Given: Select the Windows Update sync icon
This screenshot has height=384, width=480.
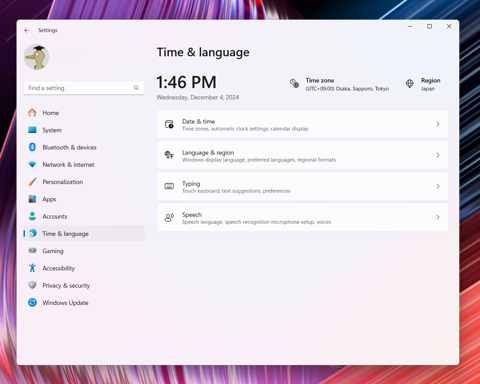Looking at the screenshot, I should pos(32,303).
